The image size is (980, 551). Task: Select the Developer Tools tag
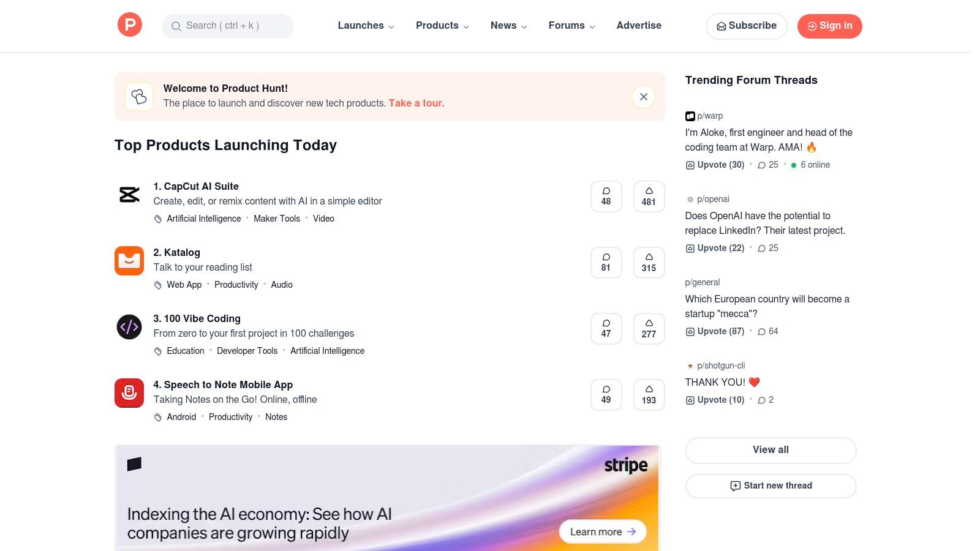[x=247, y=351]
